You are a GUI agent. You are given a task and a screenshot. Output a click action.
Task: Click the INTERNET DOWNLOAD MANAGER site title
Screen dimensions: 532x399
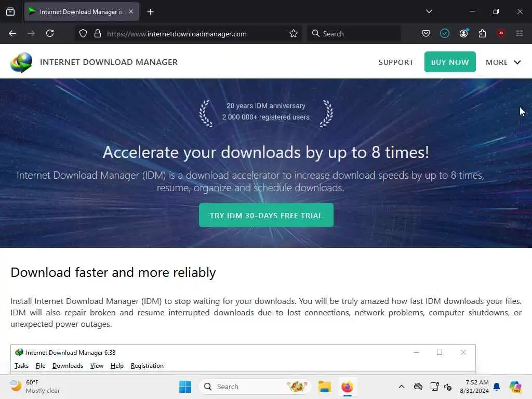point(109,62)
